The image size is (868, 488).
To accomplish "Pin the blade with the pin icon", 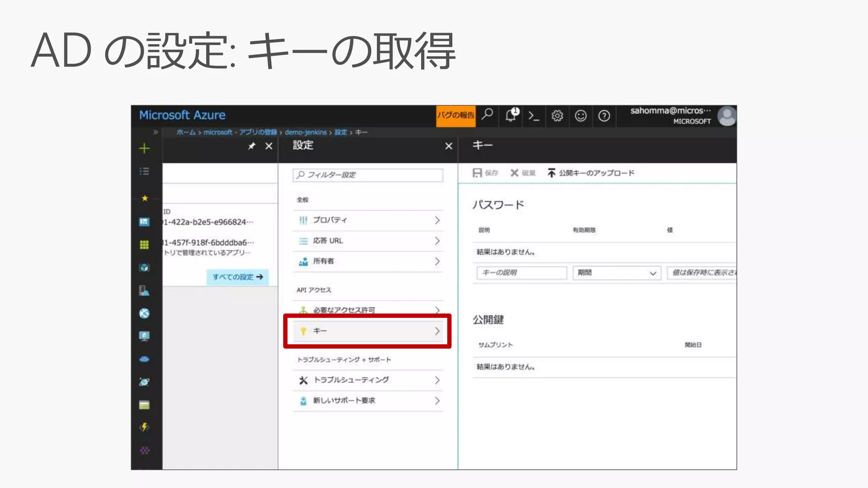I will (252, 146).
